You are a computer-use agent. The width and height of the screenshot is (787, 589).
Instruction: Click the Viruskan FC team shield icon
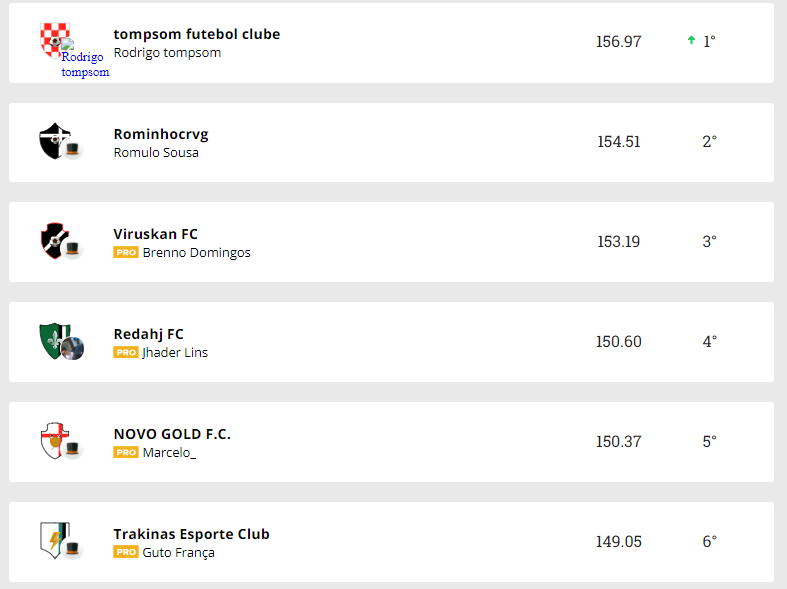(52, 240)
